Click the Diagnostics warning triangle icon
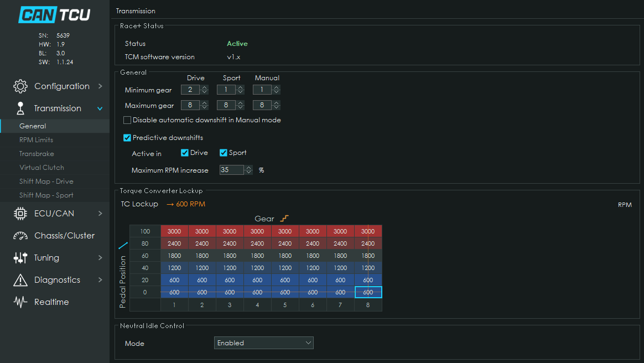Image resolution: width=644 pixels, height=363 pixels. (x=20, y=280)
